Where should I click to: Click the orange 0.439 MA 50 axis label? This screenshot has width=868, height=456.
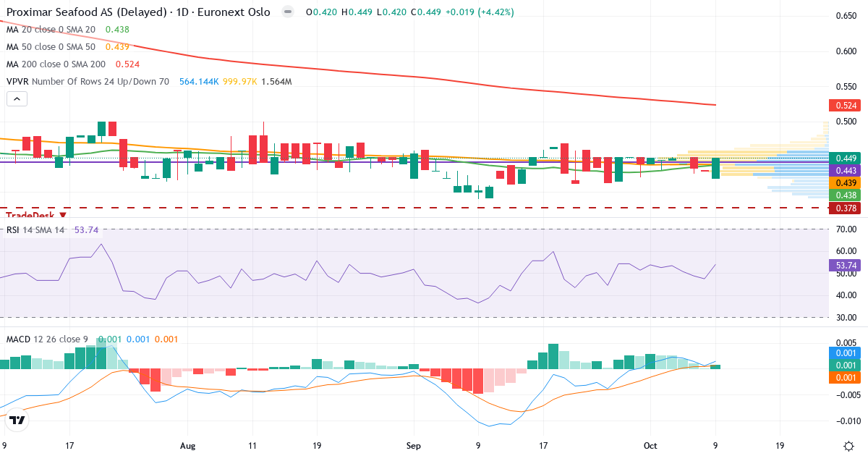coord(843,183)
